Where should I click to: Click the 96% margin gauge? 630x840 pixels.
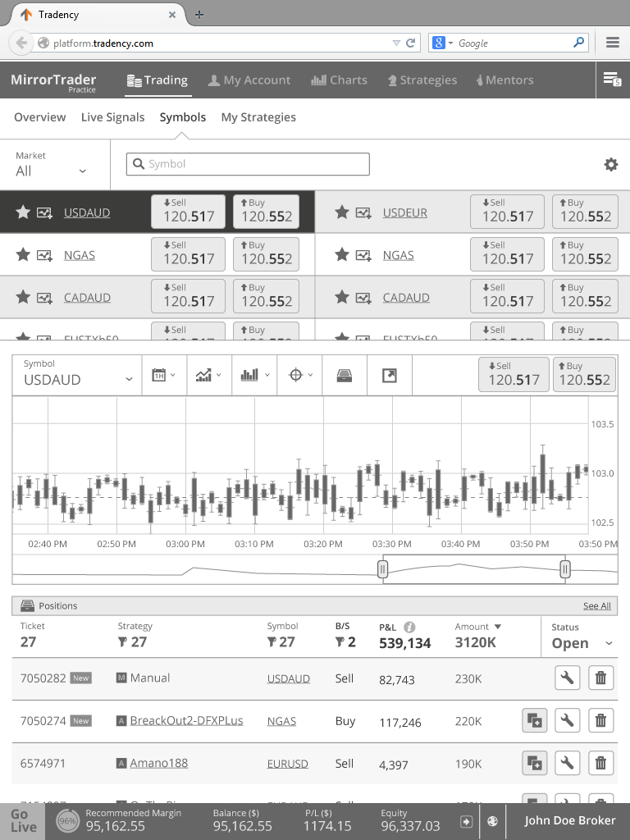(67, 821)
